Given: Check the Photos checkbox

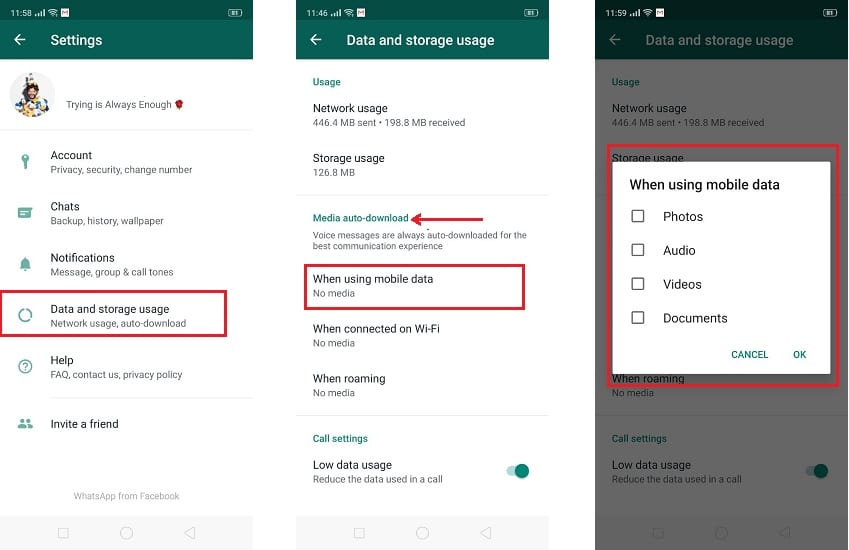Looking at the screenshot, I should click(638, 216).
